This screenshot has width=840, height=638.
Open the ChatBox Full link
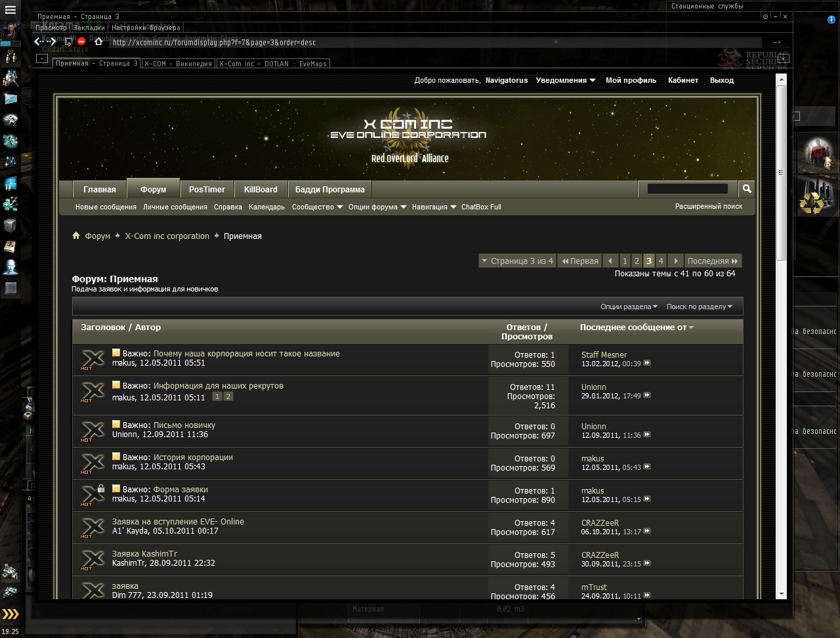coord(481,207)
